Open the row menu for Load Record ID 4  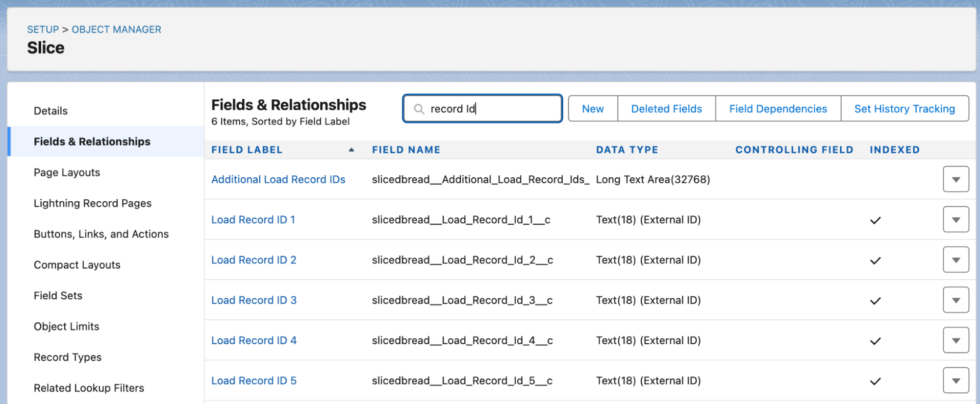click(955, 340)
